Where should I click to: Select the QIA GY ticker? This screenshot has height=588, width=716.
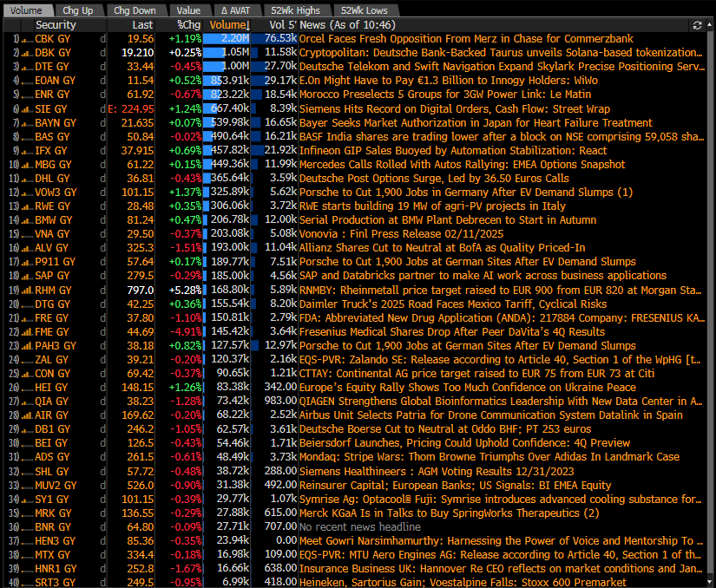[x=51, y=402]
